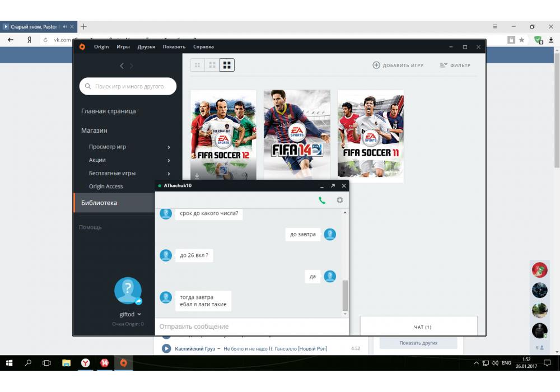The image size is (560, 392).
Task: Go back using the left arrow
Action: pyautogui.click(x=122, y=66)
